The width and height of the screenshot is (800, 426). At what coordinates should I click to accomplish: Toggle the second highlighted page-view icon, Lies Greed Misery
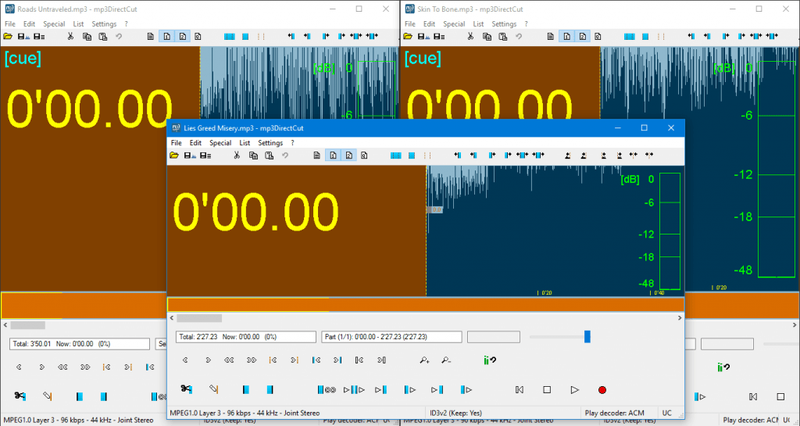[x=349, y=155]
